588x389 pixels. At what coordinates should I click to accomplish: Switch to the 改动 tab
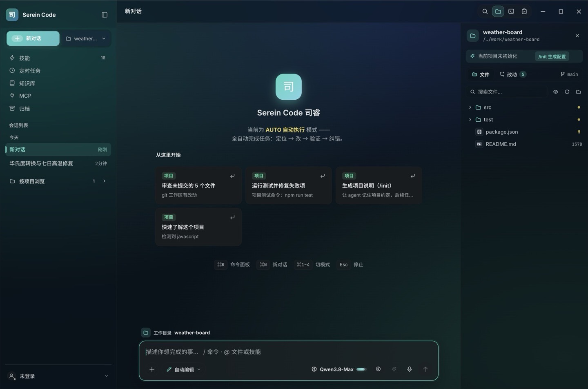coord(512,74)
